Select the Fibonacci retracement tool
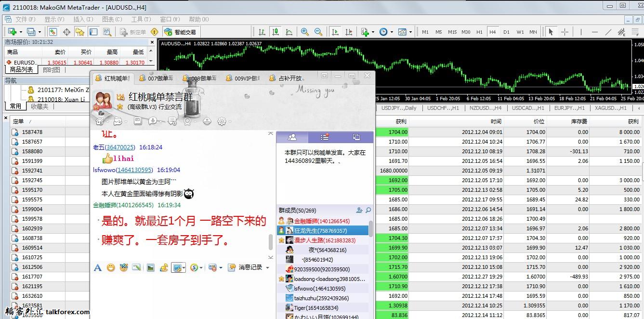 [635, 32]
